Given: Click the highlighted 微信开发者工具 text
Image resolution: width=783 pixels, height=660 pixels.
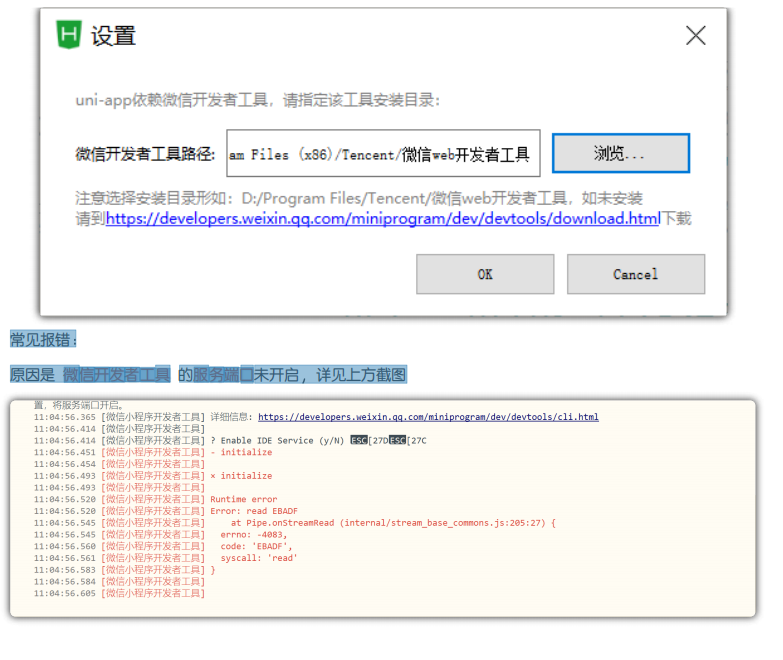Looking at the screenshot, I should pos(116,374).
